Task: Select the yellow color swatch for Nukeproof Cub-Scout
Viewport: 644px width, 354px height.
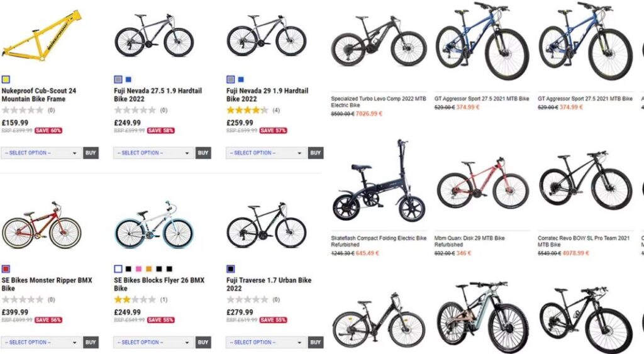Action: click(x=6, y=80)
